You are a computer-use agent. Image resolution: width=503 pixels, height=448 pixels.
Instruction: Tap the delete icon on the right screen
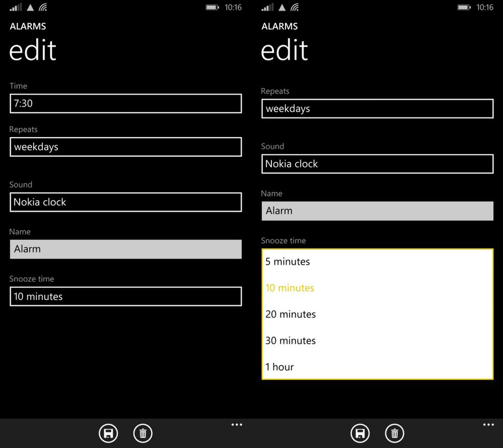(x=394, y=433)
